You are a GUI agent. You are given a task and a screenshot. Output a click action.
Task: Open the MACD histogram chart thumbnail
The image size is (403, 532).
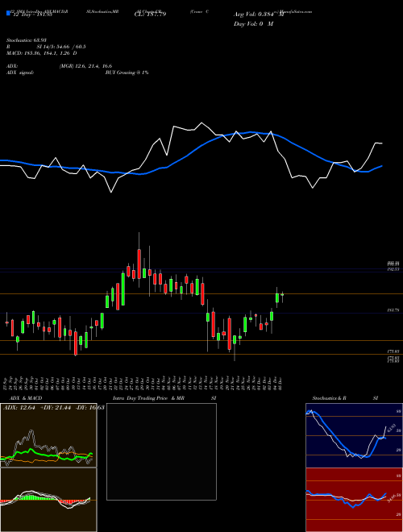click(48, 500)
